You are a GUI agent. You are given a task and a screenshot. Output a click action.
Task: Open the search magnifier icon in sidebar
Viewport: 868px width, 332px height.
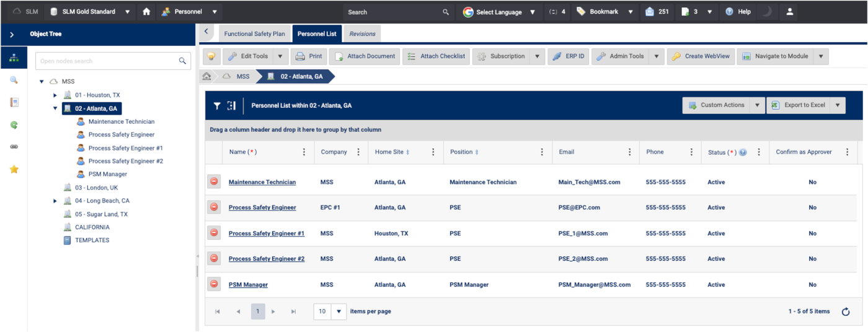click(14, 80)
